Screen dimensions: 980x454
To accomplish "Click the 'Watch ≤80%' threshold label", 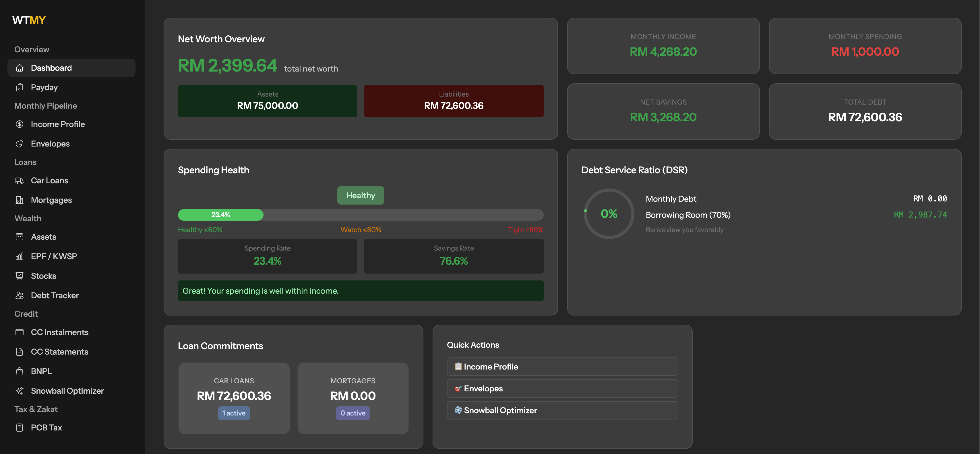I will click(x=361, y=230).
